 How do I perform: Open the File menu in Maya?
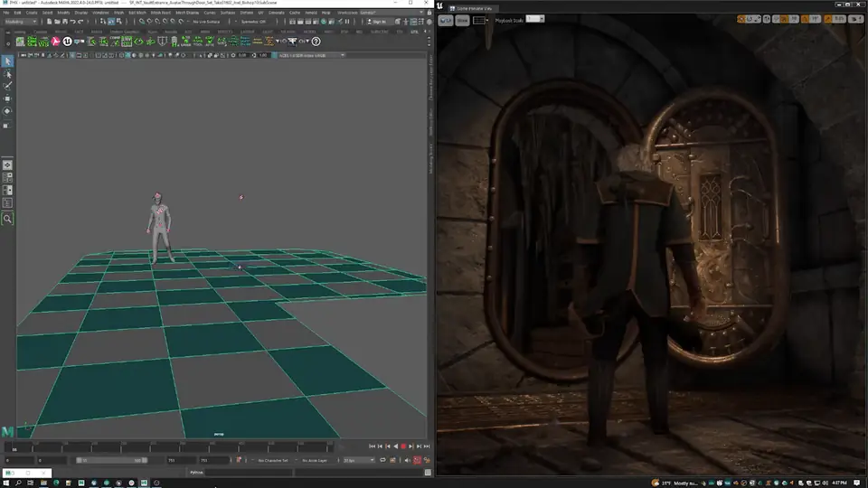[6, 12]
